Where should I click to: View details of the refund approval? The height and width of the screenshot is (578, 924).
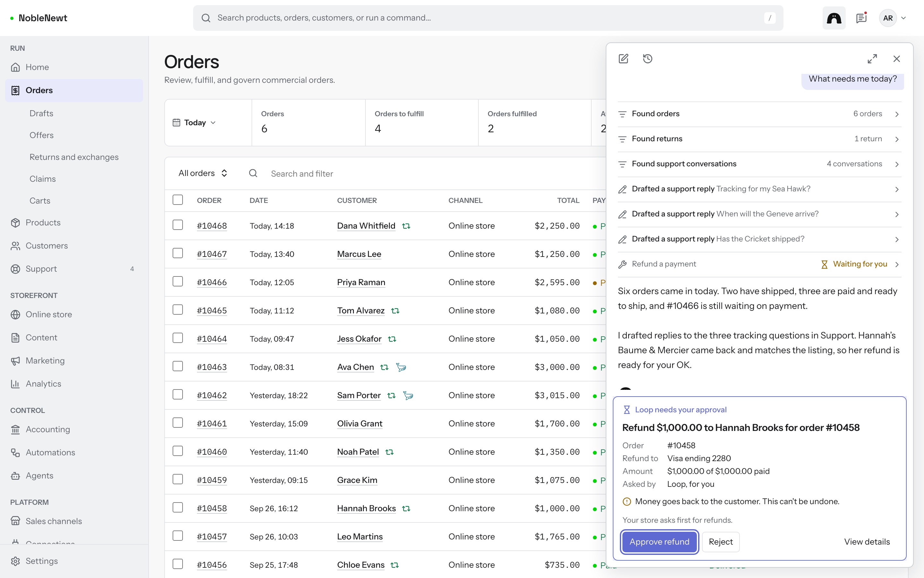867,542
